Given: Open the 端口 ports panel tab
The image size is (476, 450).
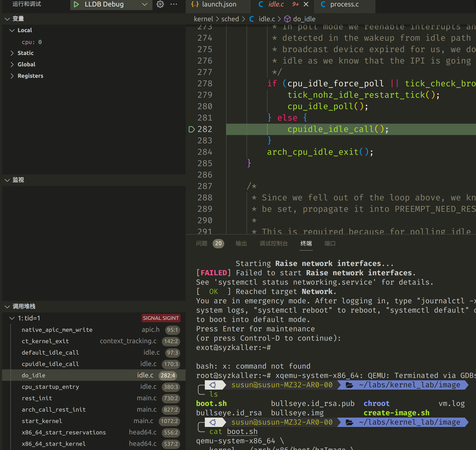Looking at the screenshot, I should point(330,244).
